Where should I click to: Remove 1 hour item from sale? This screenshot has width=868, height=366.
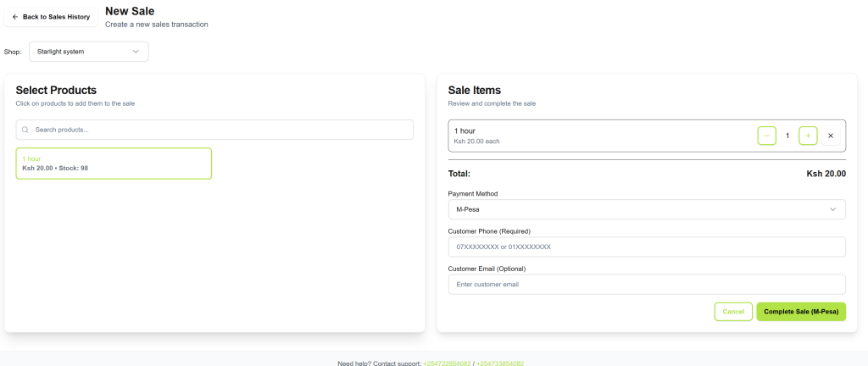point(831,136)
